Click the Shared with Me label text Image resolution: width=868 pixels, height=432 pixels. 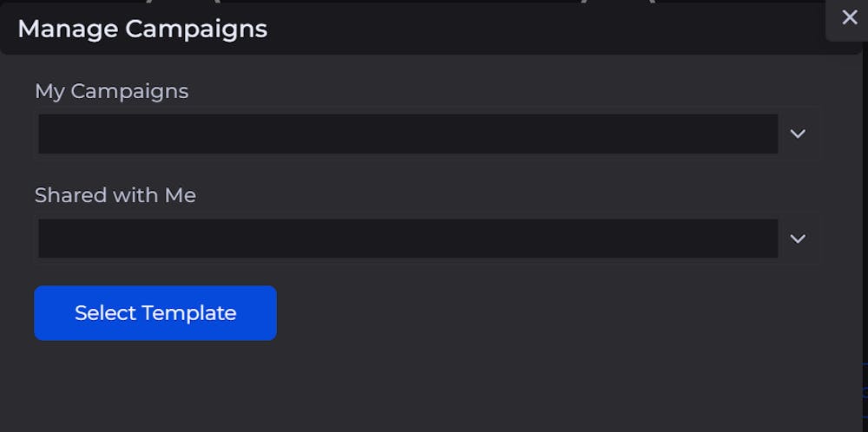(115, 195)
